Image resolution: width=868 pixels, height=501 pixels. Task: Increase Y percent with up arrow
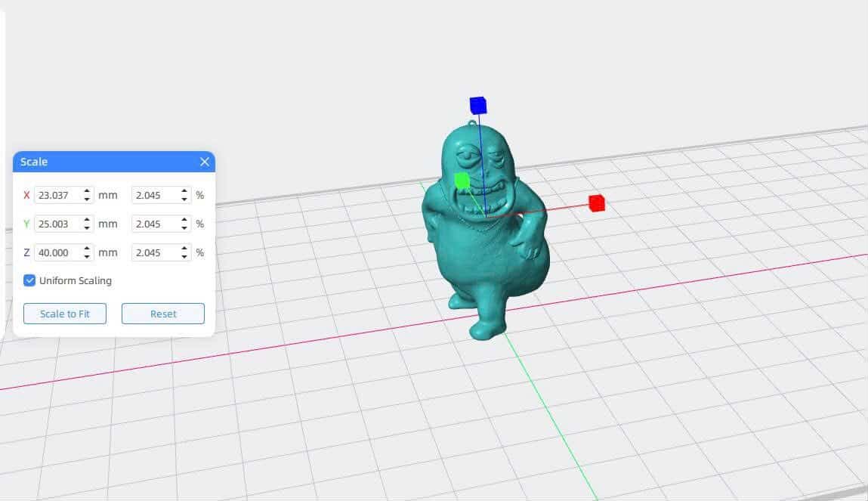click(184, 220)
